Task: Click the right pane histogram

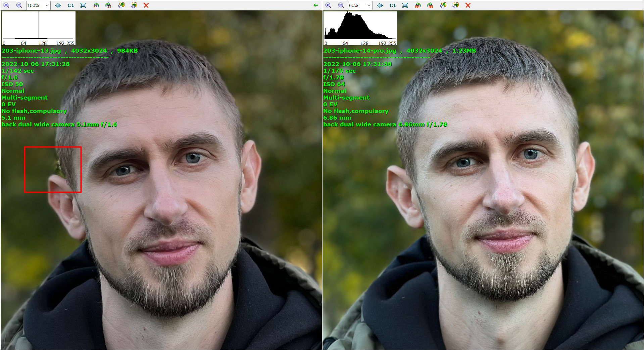Action: pyautogui.click(x=360, y=28)
